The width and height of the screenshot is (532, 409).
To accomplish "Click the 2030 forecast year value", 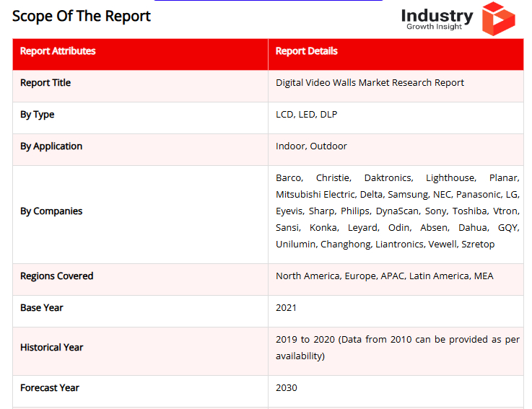I will coord(286,388).
